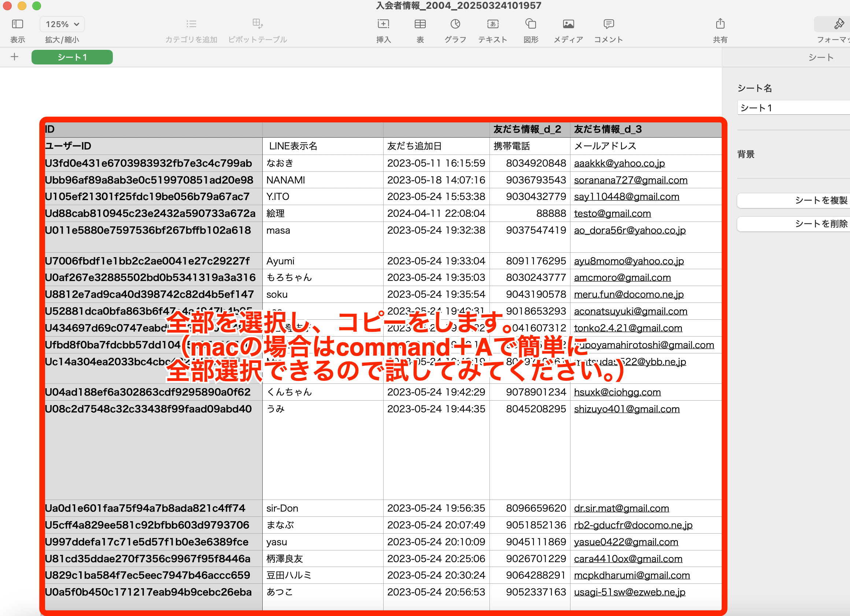Click the シートを削除 button

click(x=821, y=224)
